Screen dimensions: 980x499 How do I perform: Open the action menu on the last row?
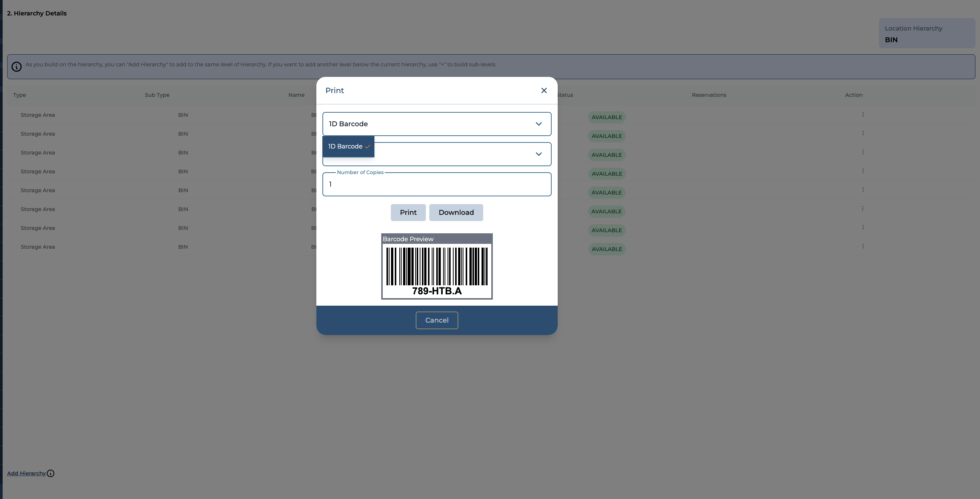(862, 246)
